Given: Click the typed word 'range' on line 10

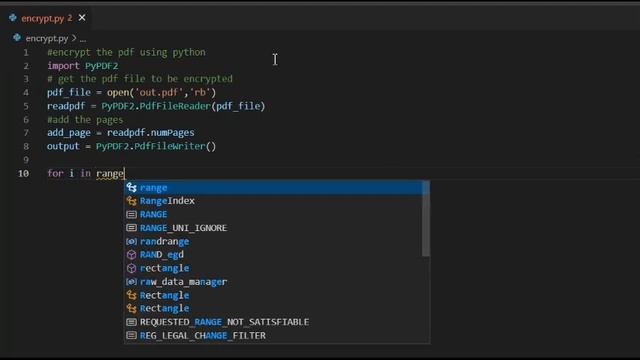Looking at the screenshot, I should pyautogui.click(x=110, y=173).
